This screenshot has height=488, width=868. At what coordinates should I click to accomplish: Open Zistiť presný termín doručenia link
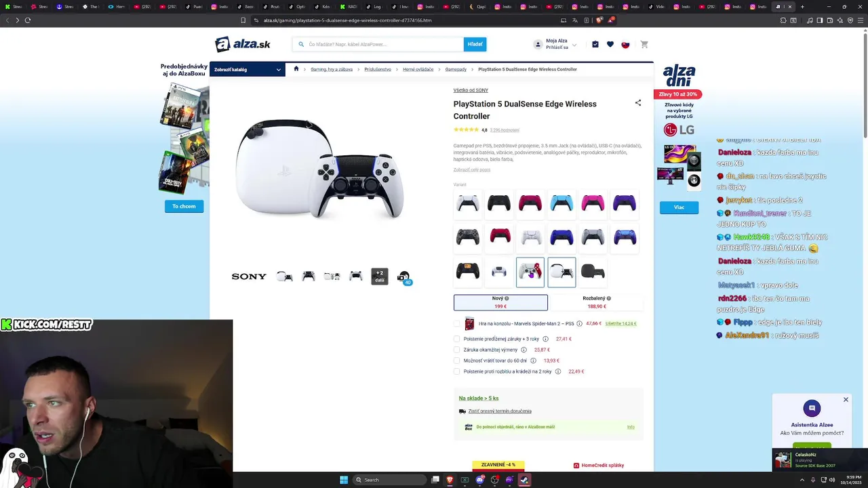click(500, 411)
